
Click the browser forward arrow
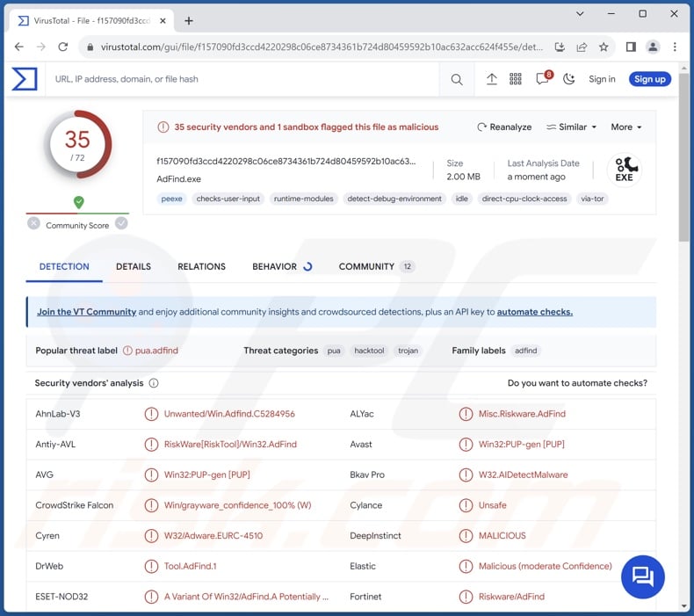pyautogui.click(x=40, y=47)
